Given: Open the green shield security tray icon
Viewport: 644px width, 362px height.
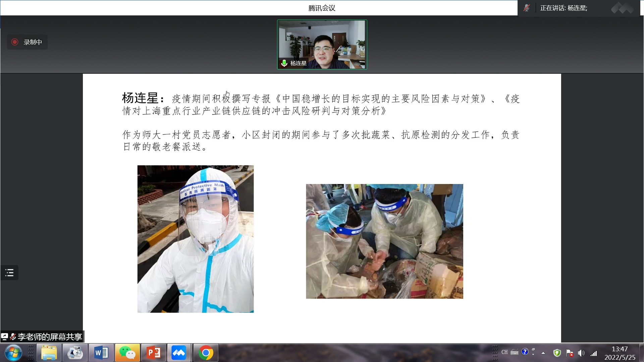Looking at the screenshot, I should (x=557, y=353).
